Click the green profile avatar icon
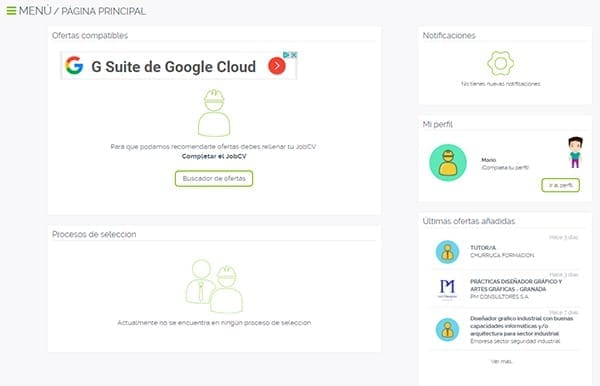This screenshot has width=600, height=386. click(x=448, y=163)
